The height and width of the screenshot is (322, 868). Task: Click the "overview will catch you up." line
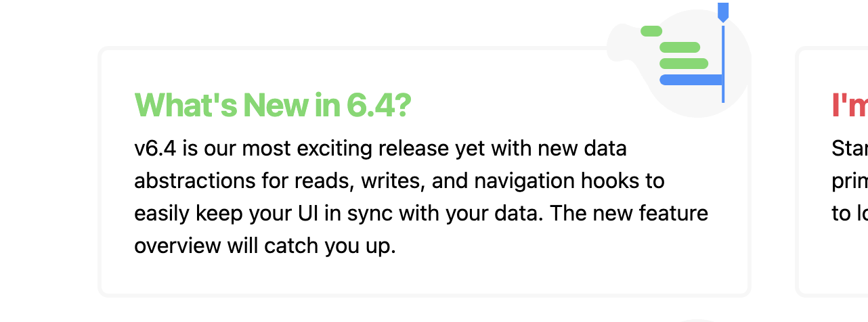[265, 246]
